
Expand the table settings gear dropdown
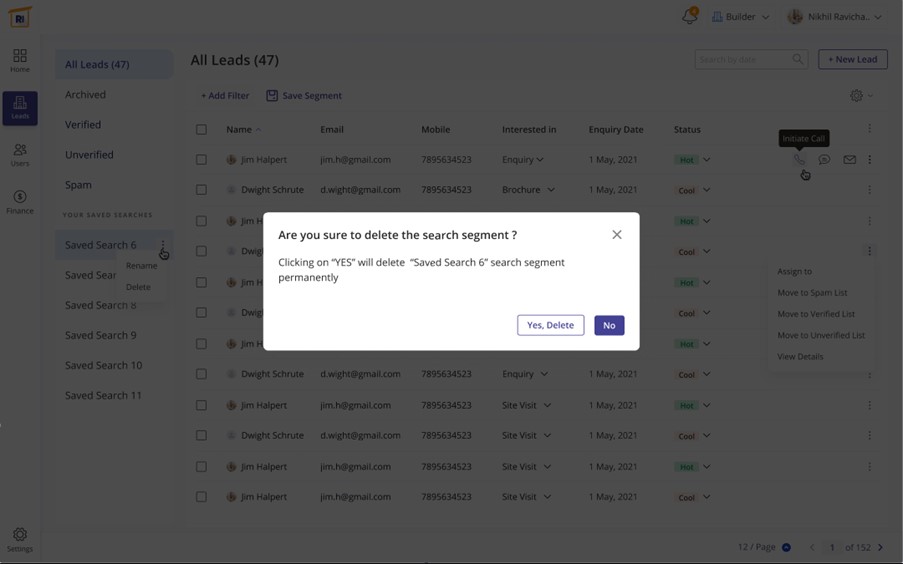[860, 96]
